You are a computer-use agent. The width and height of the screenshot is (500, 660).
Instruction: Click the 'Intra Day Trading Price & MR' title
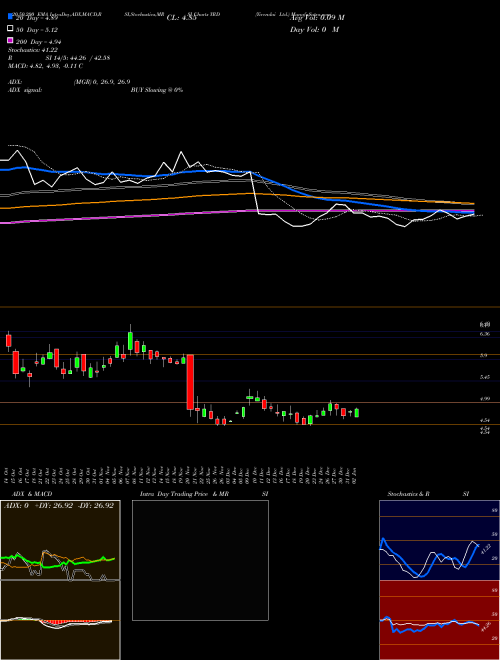click(x=184, y=494)
